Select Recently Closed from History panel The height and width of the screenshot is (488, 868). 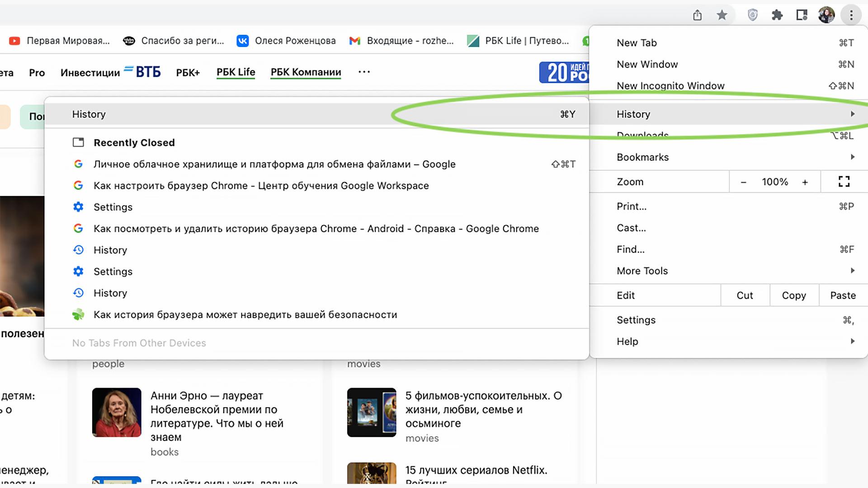(134, 142)
